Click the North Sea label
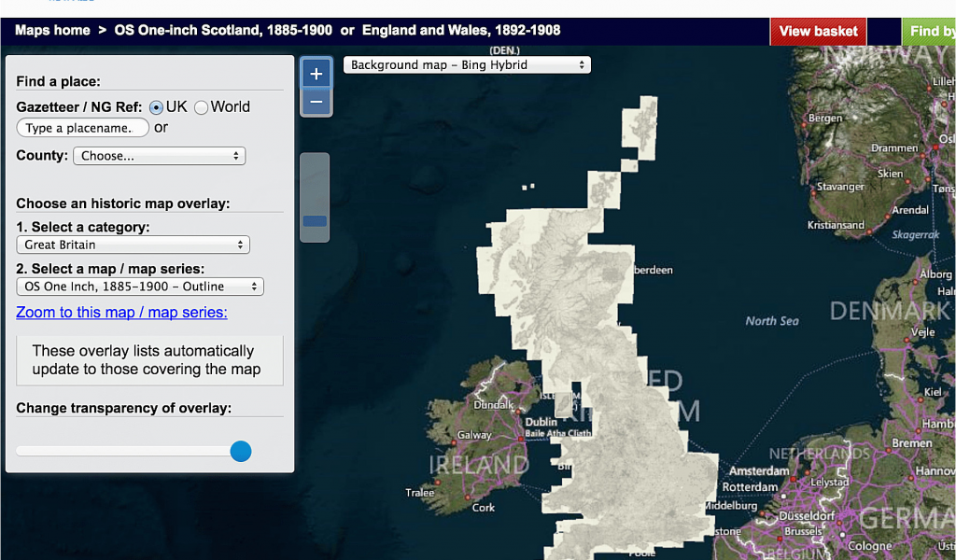The image size is (956, 560). coord(772,321)
